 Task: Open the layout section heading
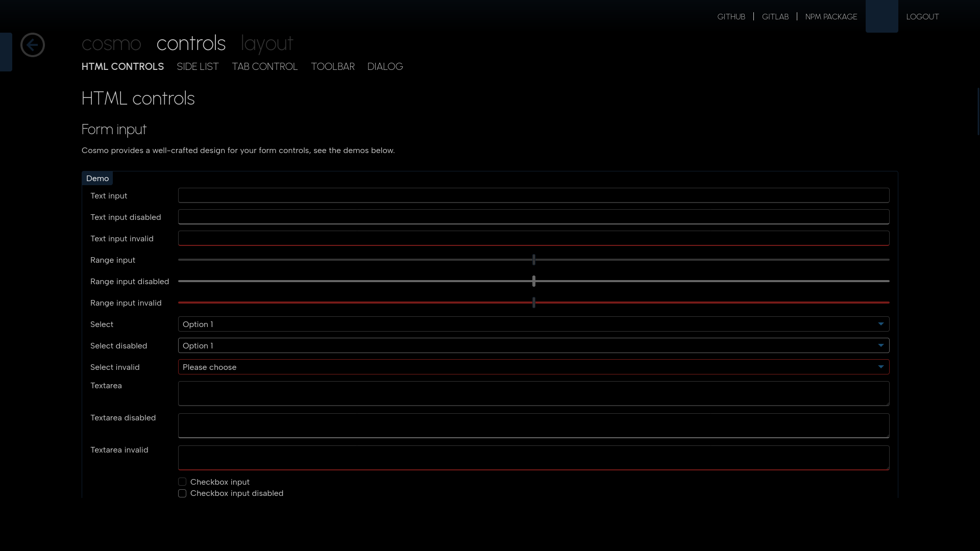click(267, 43)
